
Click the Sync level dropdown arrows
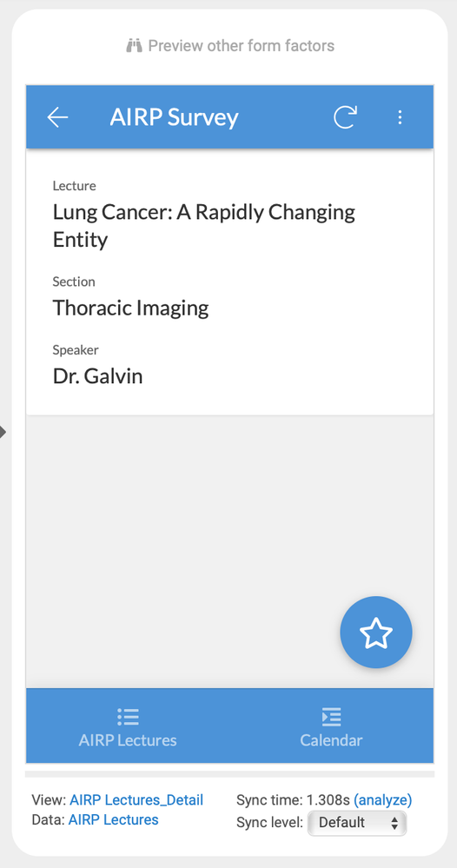[x=394, y=823]
